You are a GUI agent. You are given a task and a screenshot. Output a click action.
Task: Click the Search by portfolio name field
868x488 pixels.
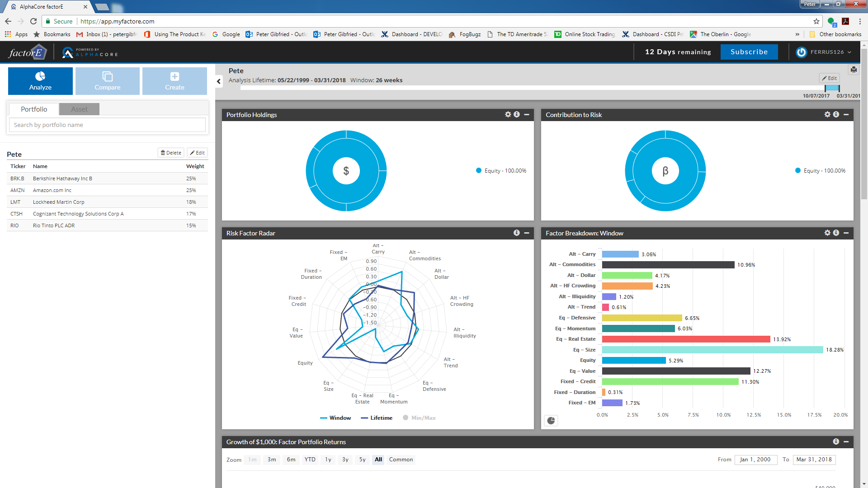tap(107, 125)
